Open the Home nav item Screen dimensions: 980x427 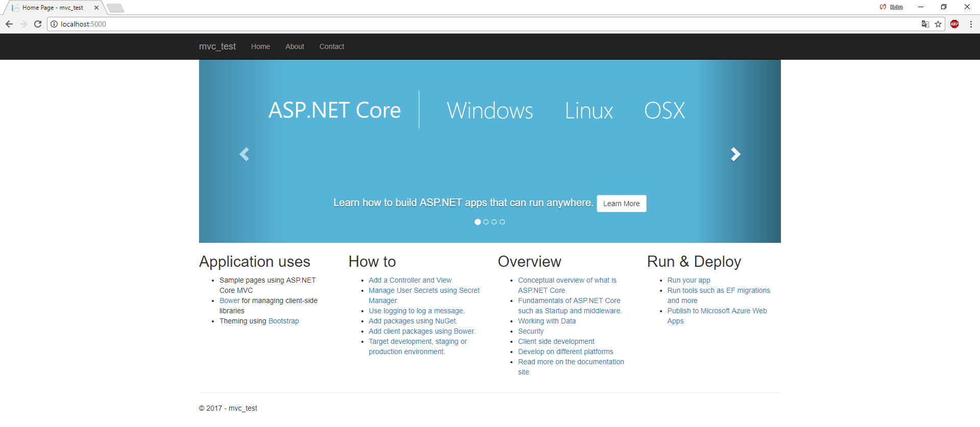[260, 46]
